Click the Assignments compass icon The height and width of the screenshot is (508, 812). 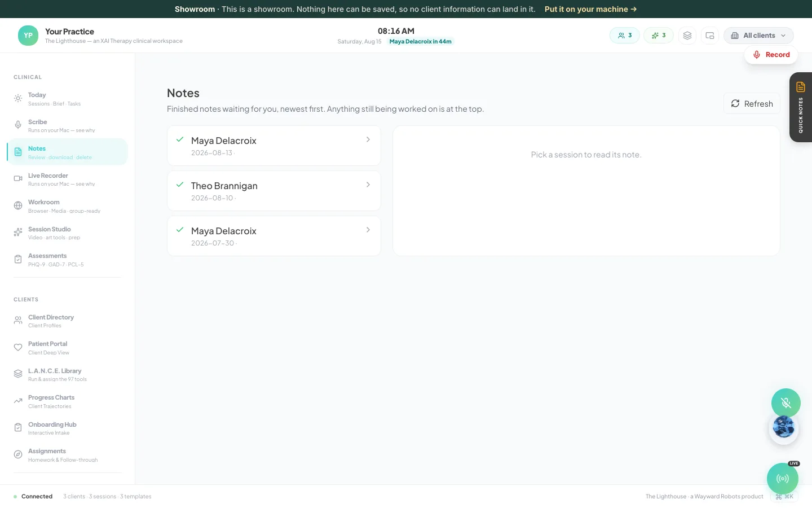(18, 454)
